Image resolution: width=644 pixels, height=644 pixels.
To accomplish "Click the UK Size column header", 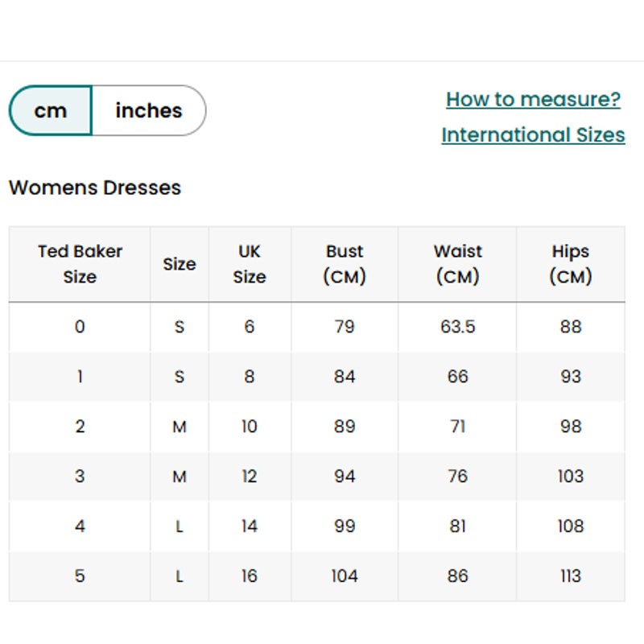I will (250, 264).
